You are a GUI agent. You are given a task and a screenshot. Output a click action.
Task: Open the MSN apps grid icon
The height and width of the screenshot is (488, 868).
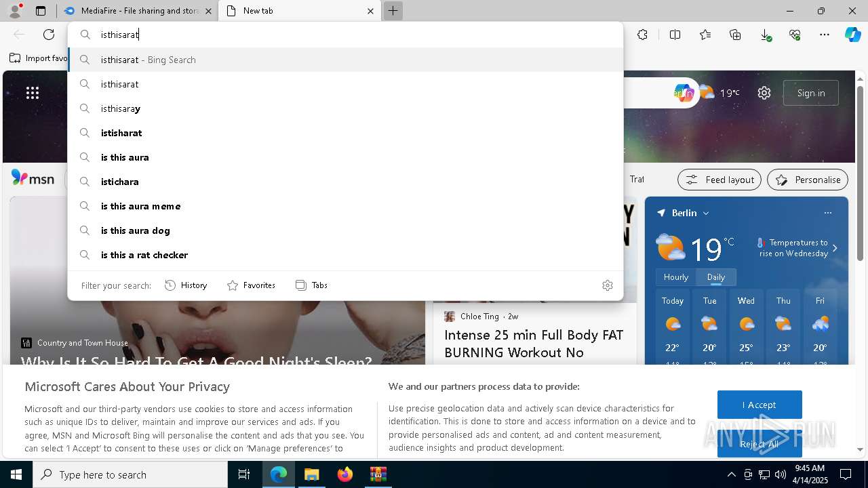pyautogui.click(x=33, y=93)
